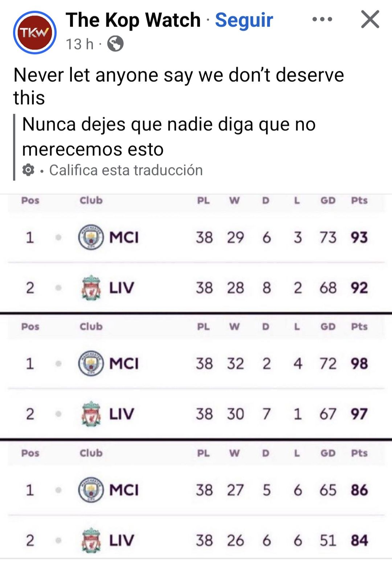Click Liverpool crest in first table

click(x=91, y=288)
